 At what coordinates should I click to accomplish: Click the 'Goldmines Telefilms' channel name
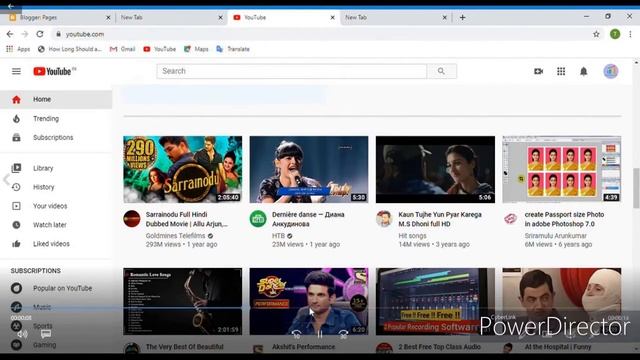tap(176, 236)
